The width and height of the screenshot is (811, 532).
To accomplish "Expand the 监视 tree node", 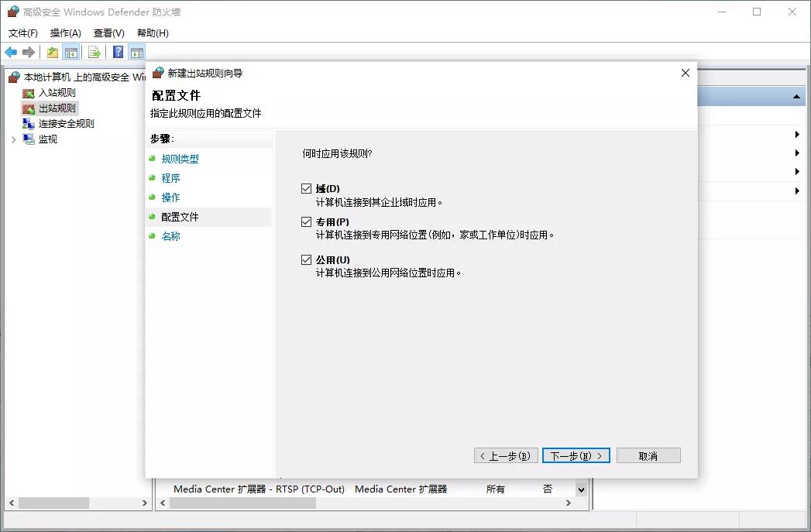I will (x=13, y=139).
